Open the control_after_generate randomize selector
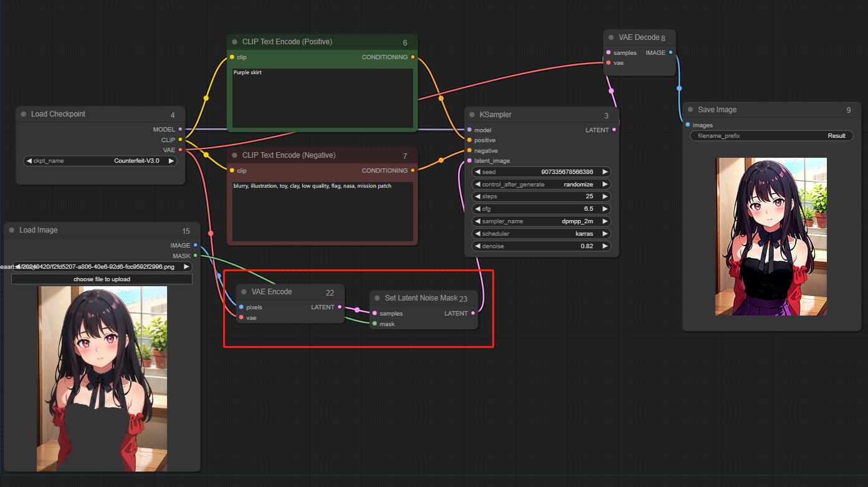Screen dimensions: 868x487 [x=541, y=185]
